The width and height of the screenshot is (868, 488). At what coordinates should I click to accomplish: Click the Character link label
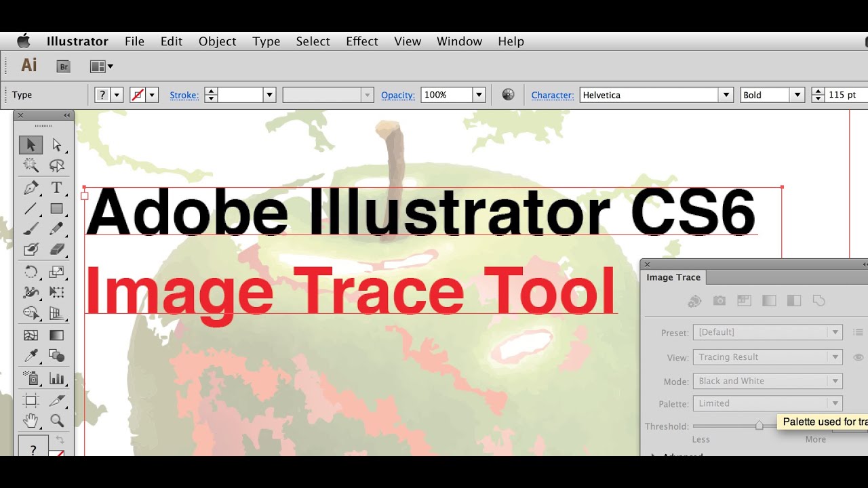[553, 95]
